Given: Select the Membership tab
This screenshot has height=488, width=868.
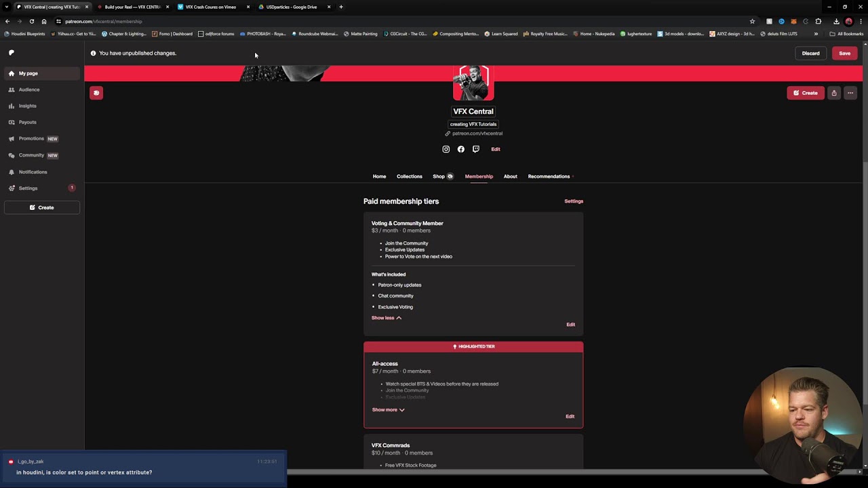Looking at the screenshot, I should [x=479, y=176].
